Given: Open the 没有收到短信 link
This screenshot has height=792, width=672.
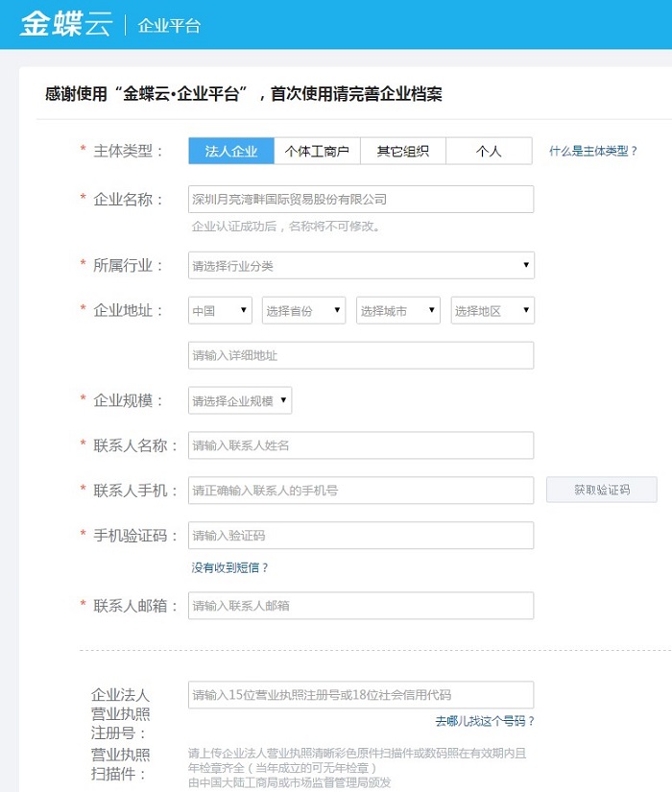Looking at the screenshot, I should point(230,568).
